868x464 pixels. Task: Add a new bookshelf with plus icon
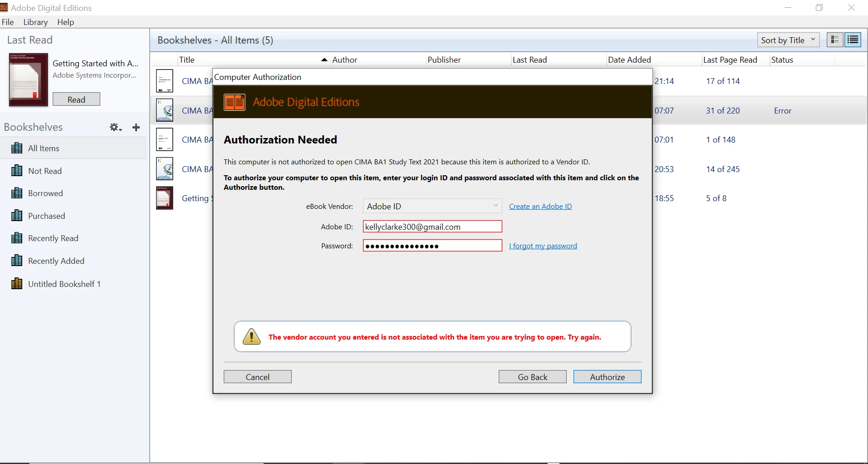coord(136,128)
